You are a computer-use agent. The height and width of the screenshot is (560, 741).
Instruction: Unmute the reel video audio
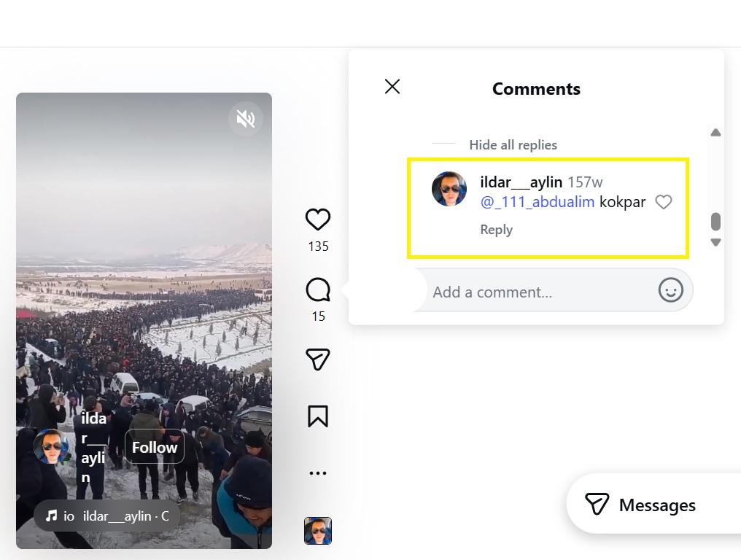[x=246, y=119]
